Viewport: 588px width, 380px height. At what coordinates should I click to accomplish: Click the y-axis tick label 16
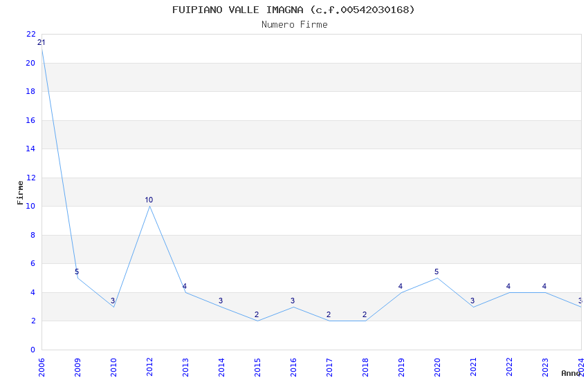click(x=30, y=120)
